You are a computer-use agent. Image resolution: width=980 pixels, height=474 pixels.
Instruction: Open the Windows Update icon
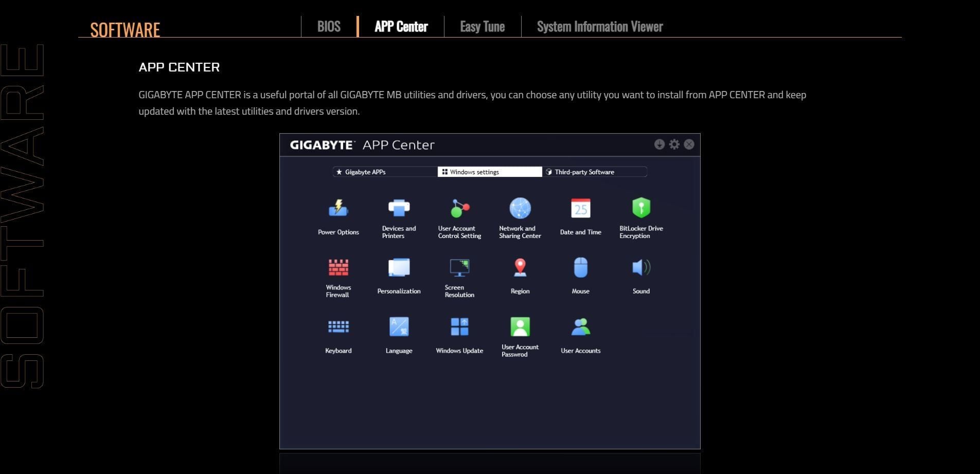(459, 327)
